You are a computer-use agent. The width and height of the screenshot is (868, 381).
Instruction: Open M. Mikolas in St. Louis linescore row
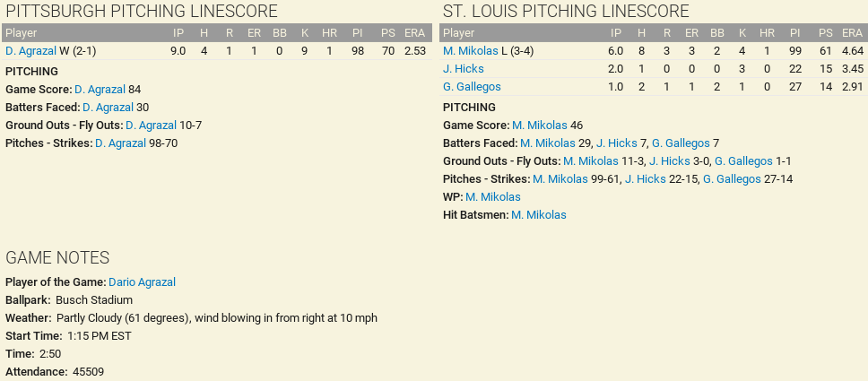pyautogui.click(x=470, y=51)
